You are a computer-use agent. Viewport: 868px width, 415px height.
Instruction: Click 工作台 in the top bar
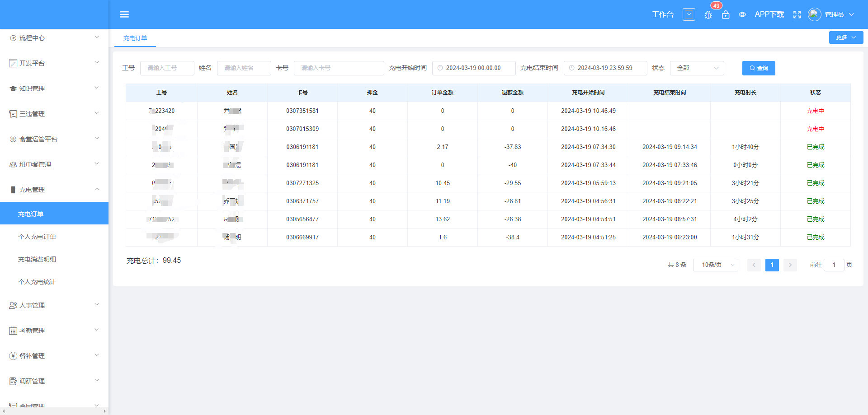click(663, 14)
